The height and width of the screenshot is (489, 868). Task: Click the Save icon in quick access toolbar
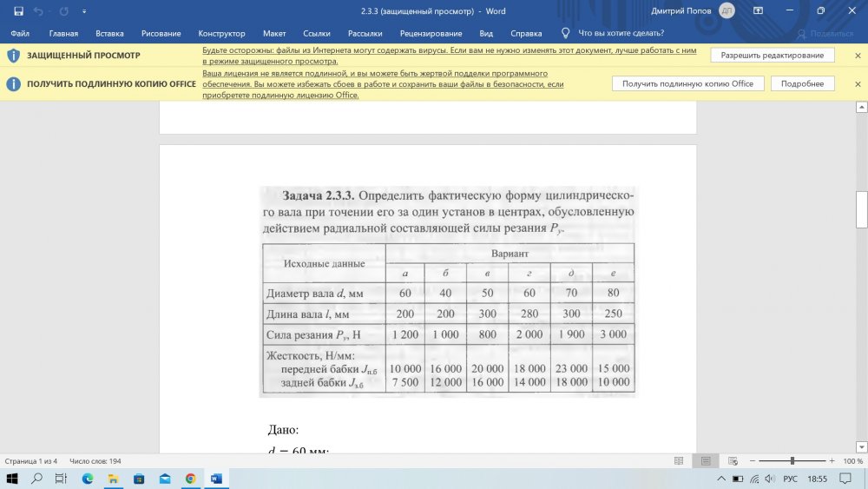[x=18, y=11]
